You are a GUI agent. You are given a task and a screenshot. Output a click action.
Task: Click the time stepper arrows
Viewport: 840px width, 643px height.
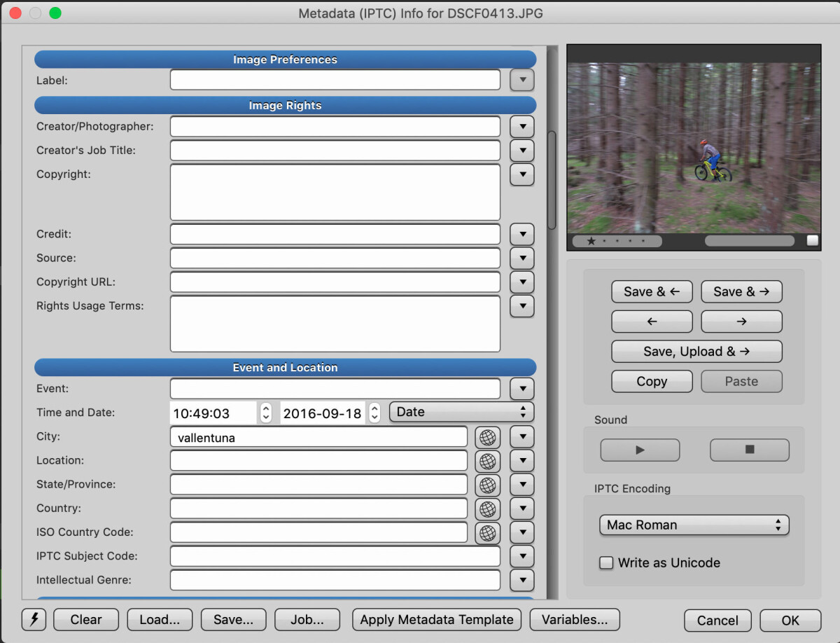tap(266, 413)
